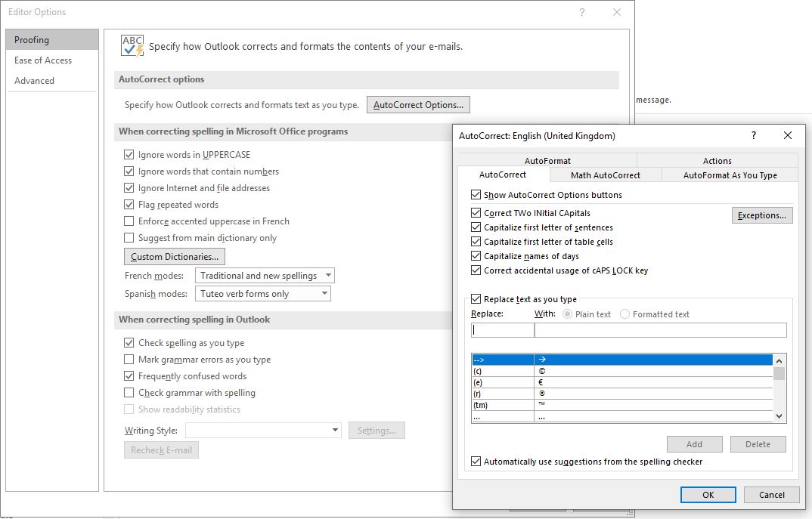Click the Help question mark in AutoCorrect dialog
The width and height of the screenshot is (812, 519).
coord(754,135)
